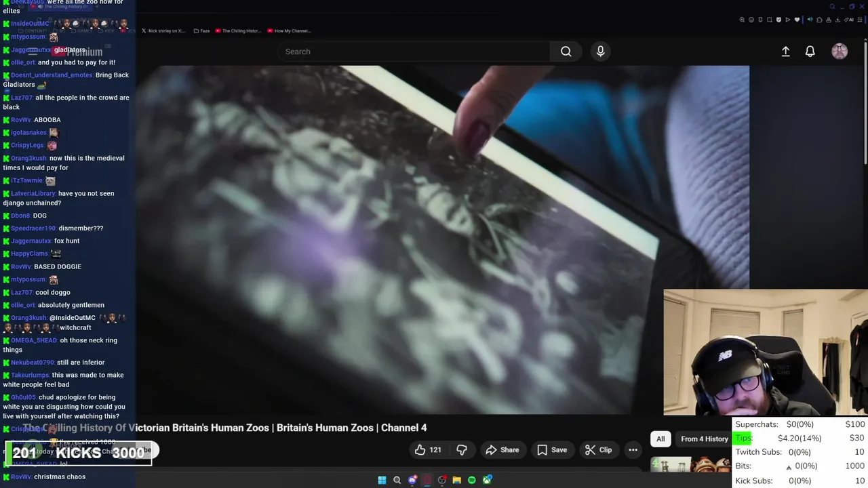Image resolution: width=868 pixels, height=488 pixels.
Task: Open The Chilling Histor... bookmark
Action: point(238,30)
